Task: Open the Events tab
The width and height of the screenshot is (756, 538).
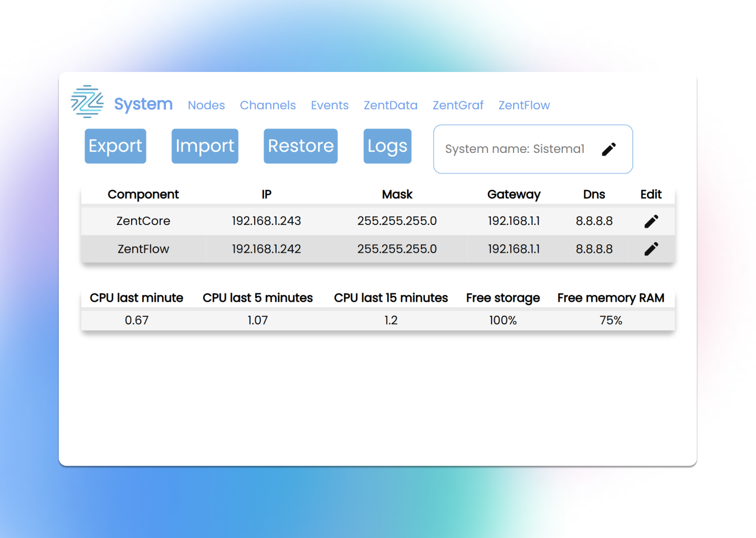Action: [330, 105]
